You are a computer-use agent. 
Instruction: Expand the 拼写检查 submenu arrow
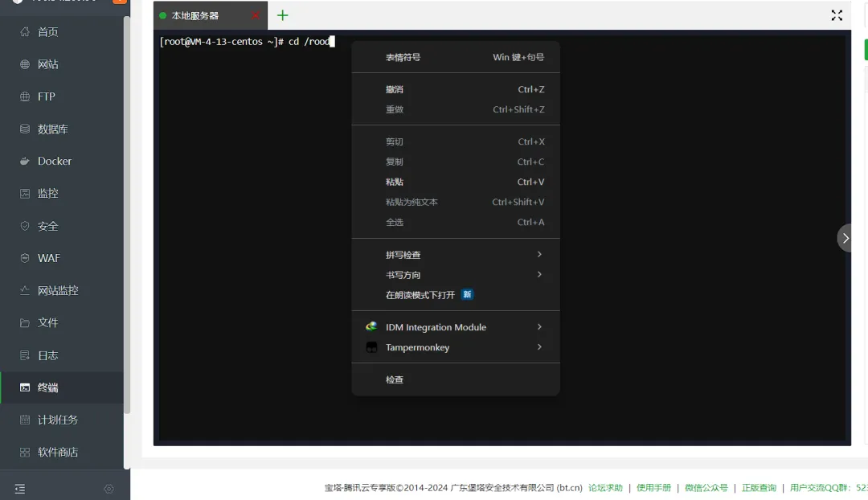click(539, 254)
